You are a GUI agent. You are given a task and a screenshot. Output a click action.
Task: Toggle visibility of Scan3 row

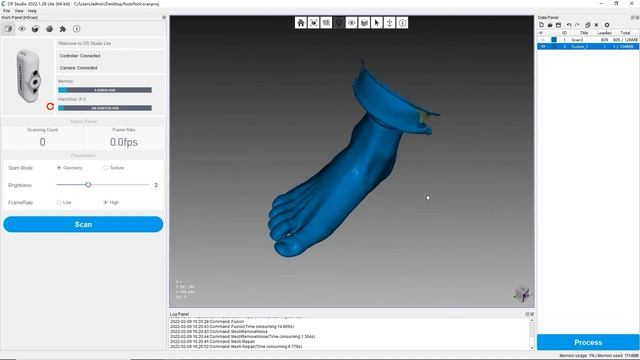point(543,40)
